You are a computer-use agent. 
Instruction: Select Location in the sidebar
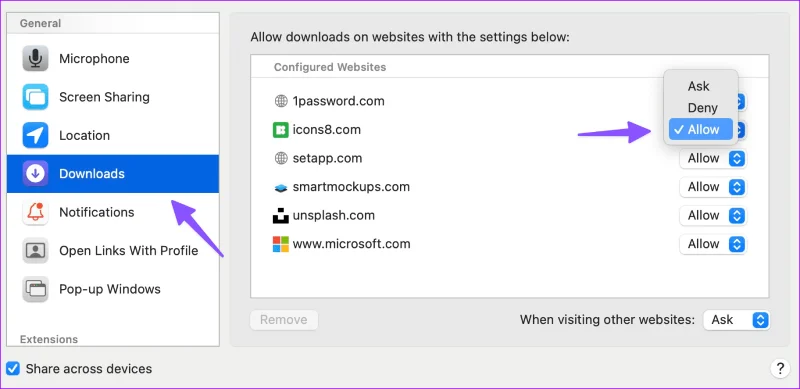(113, 135)
